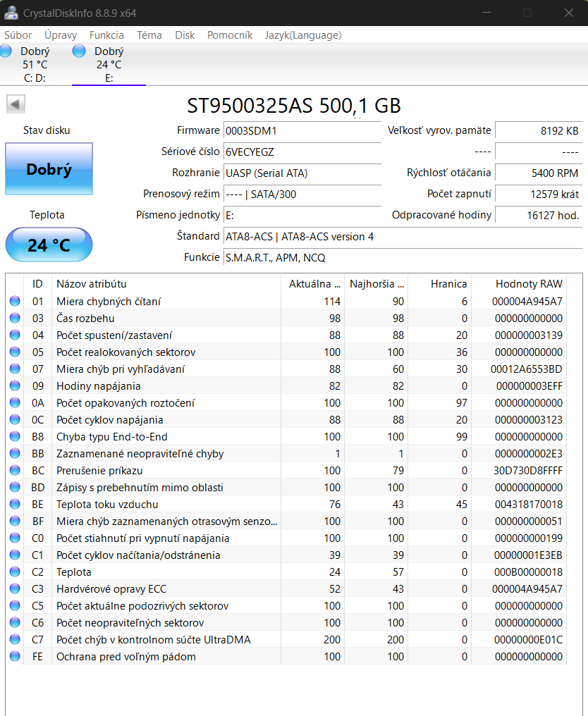Click the blue status icon beside attribute 01
The height and width of the screenshot is (716, 588).
(x=17, y=301)
